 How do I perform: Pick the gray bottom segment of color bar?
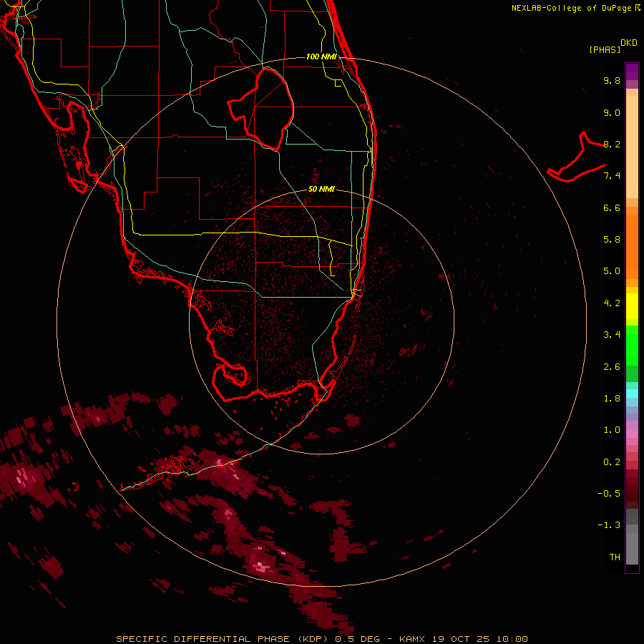point(632,548)
